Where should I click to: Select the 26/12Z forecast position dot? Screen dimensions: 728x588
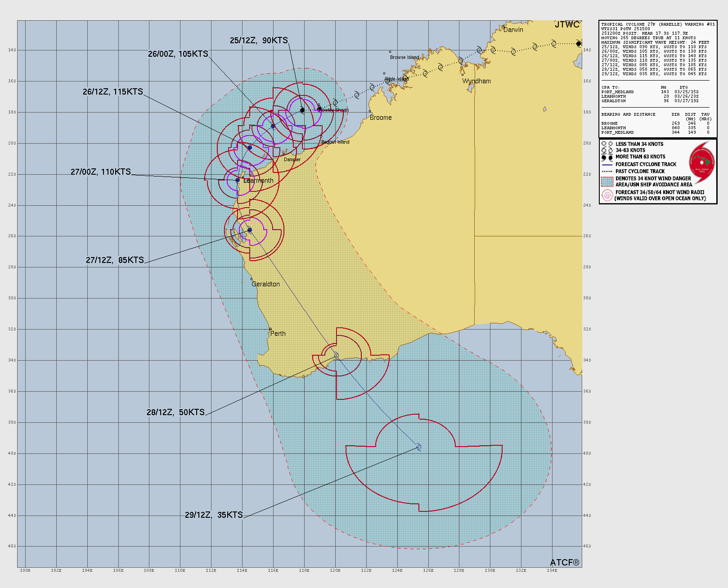[250, 148]
